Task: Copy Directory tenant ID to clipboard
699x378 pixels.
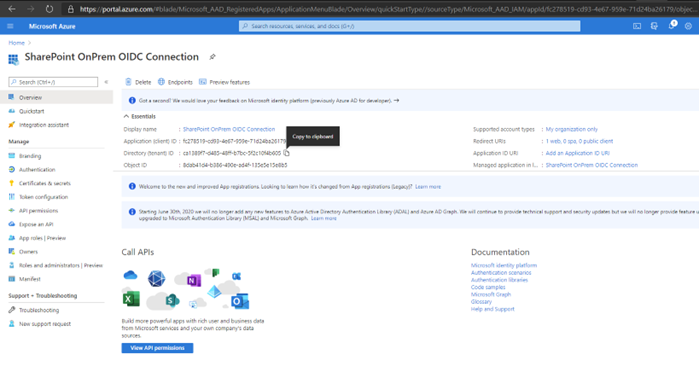Action: point(287,153)
